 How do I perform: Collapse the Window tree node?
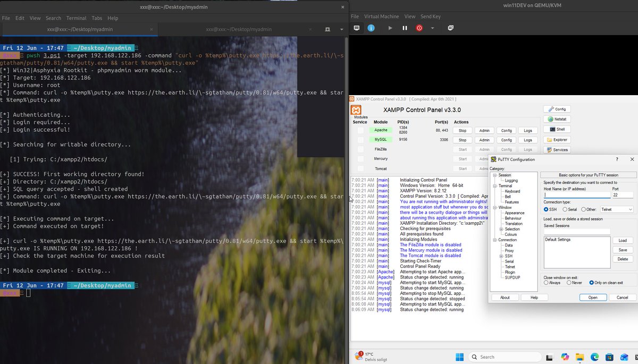(x=494, y=207)
